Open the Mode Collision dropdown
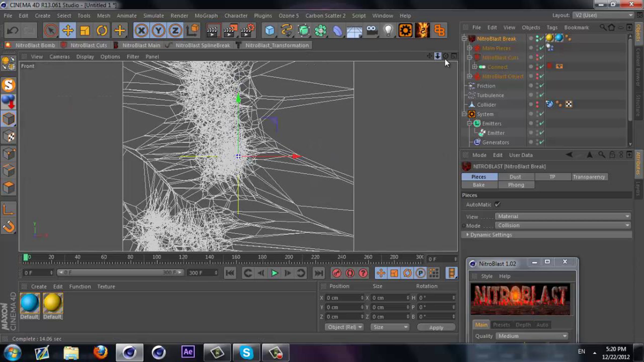The width and height of the screenshot is (644, 362). [563, 225]
